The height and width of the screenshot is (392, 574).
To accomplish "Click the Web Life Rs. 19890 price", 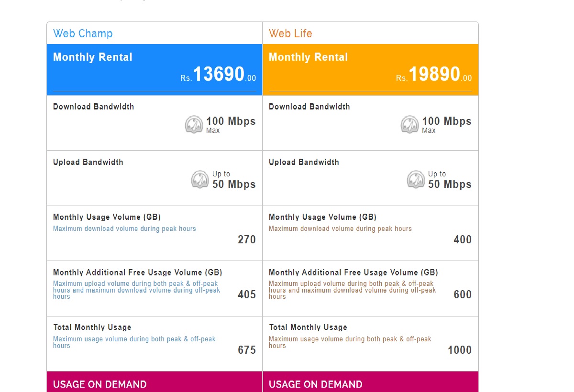I will [x=434, y=75].
